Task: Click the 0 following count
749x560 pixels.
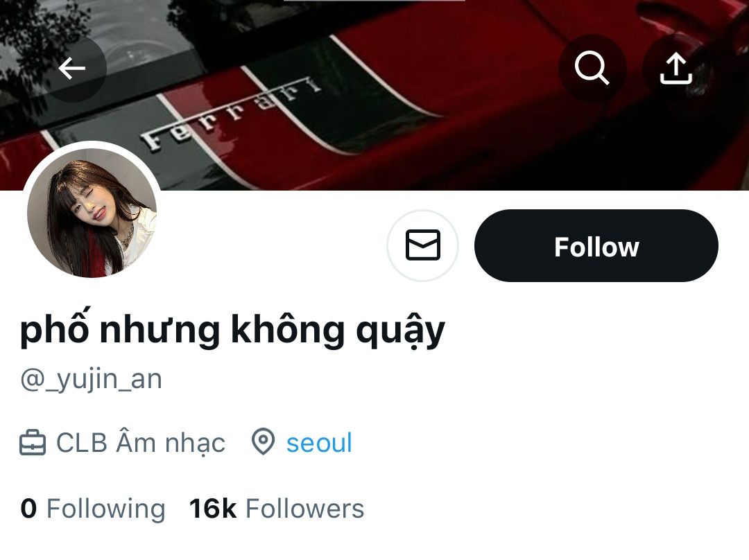Action: tap(28, 509)
